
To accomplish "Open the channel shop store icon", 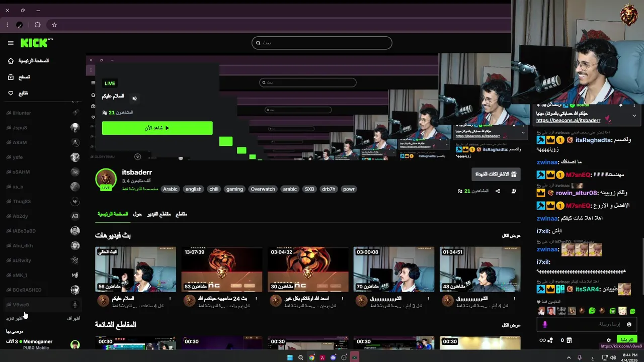I will pyautogui.click(x=569, y=340).
